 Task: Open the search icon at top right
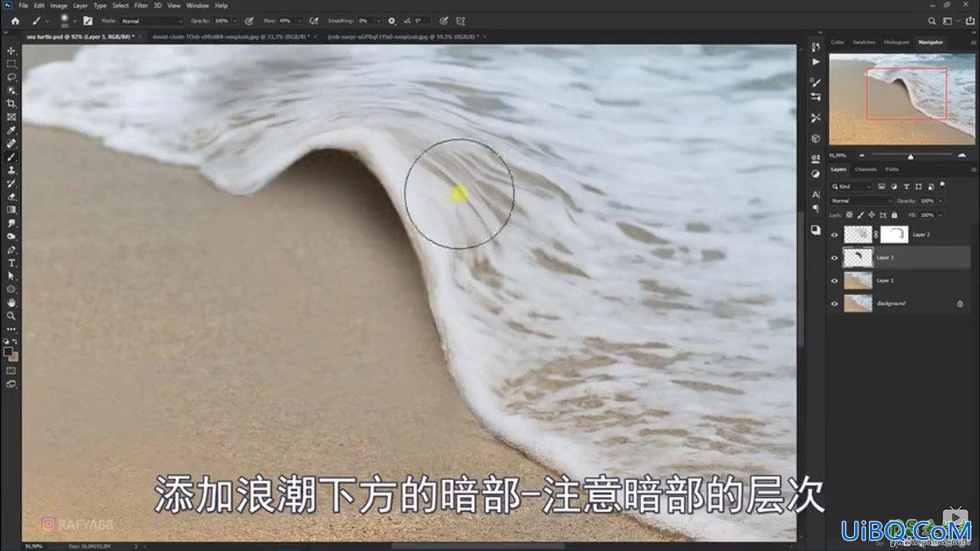click(x=933, y=20)
